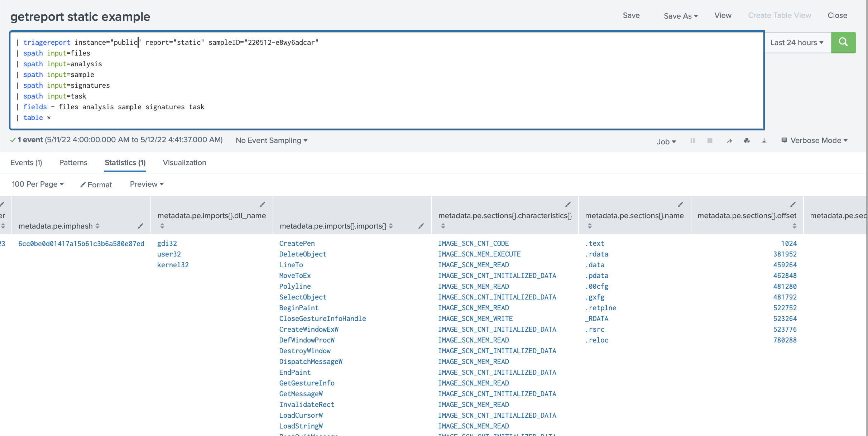Click the IMAGE_SCN_CNT_CODE characteristic value
868x436 pixels.
473,243
